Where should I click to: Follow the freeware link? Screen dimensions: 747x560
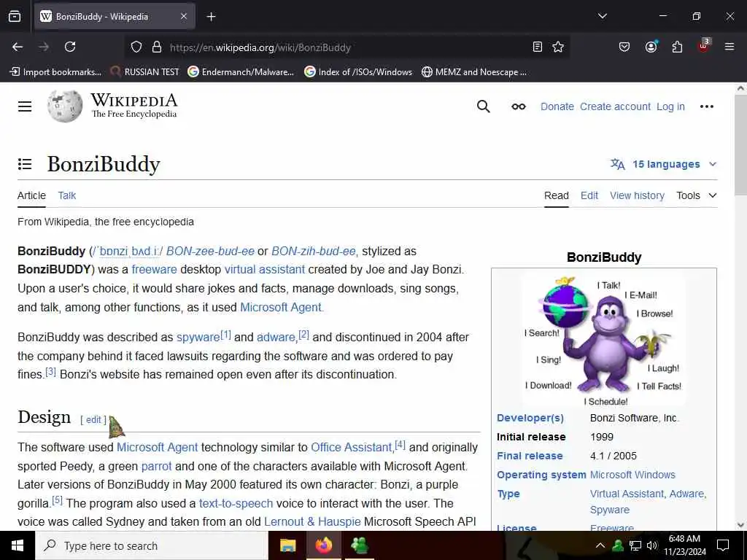154,270
